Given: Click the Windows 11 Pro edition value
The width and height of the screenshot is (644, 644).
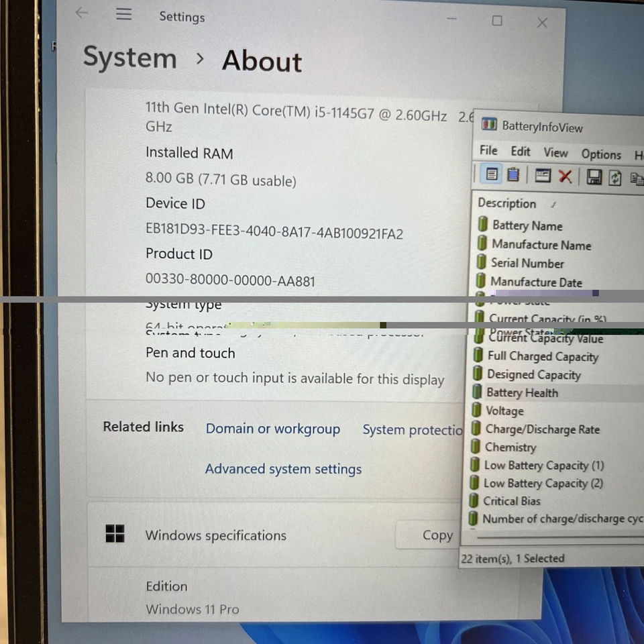Looking at the screenshot, I should coord(193,608).
